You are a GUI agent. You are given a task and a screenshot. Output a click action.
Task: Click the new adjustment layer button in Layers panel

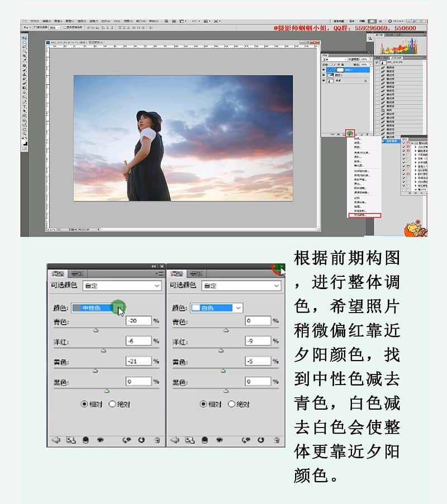(x=350, y=134)
